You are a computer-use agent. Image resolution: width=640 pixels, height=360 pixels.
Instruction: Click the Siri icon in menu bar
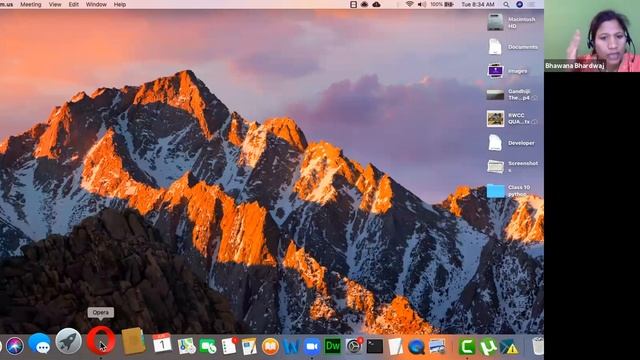coord(519,4)
